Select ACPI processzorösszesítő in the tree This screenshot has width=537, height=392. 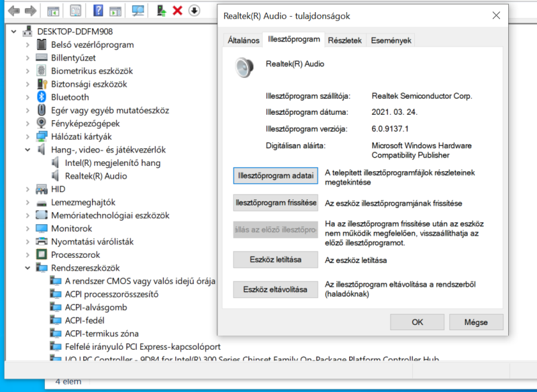pyautogui.click(x=111, y=294)
